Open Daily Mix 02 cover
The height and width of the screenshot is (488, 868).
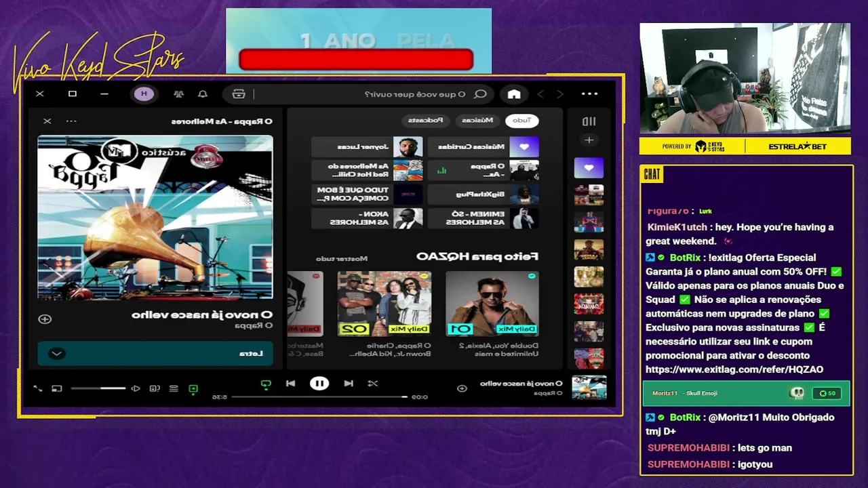click(384, 304)
